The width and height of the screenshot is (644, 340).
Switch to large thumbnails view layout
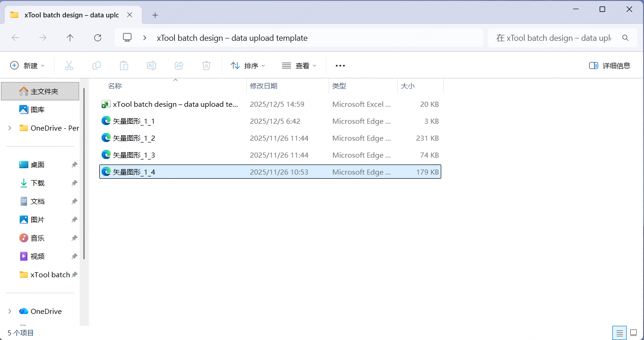point(633,333)
